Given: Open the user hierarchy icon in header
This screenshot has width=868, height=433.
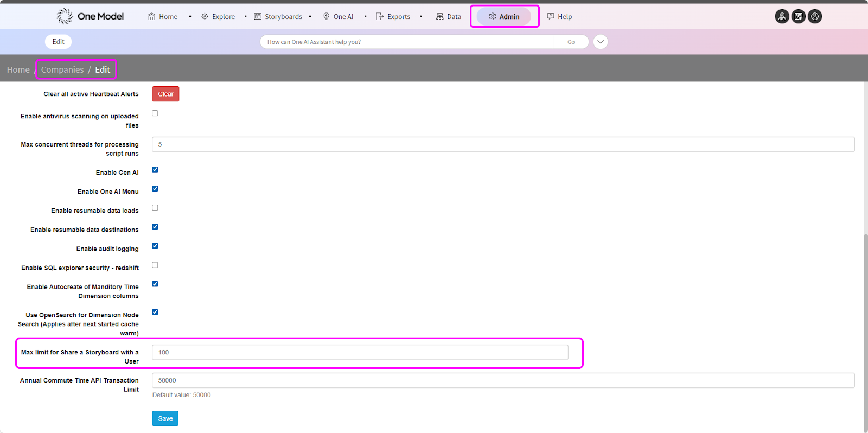Looking at the screenshot, I should 782,16.
